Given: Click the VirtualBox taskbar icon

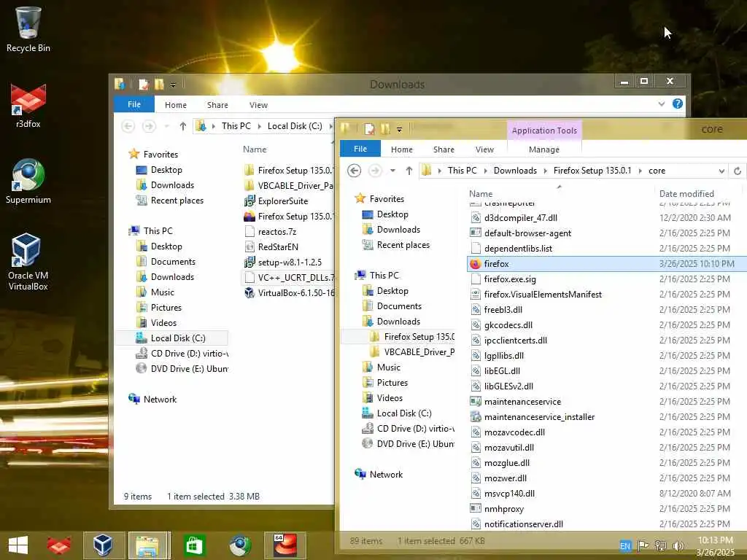Looking at the screenshot, I should pos(104,545).
